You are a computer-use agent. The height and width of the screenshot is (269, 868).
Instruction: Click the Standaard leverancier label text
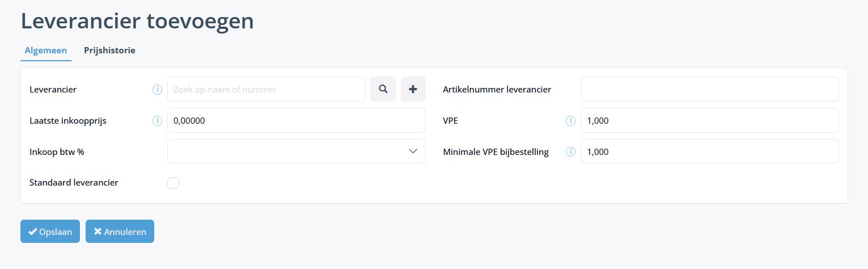(x=74, y=183)
